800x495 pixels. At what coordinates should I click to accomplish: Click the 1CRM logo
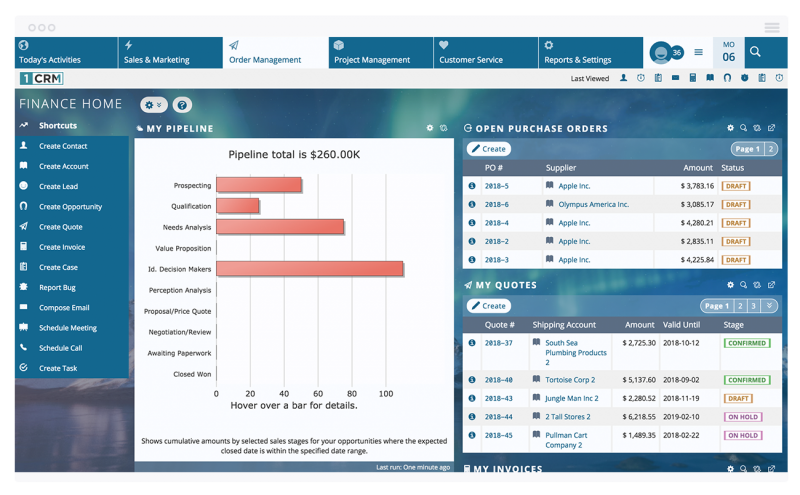[x=40, y=78]
